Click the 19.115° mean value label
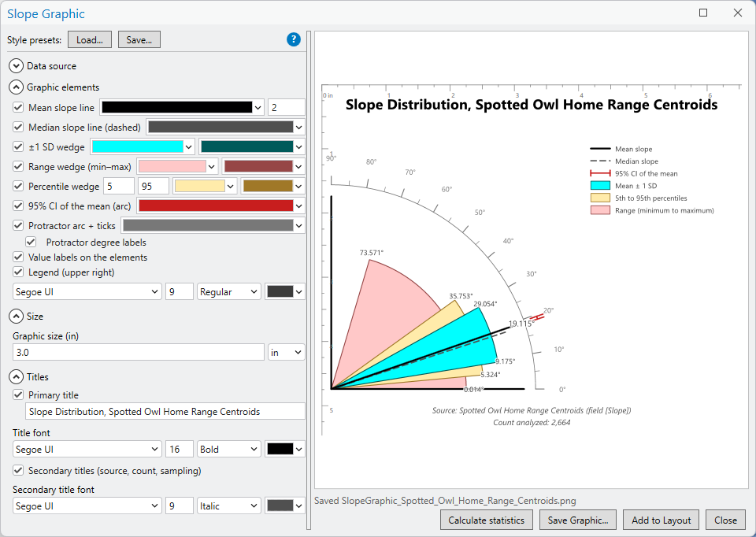This screenshot has width=756, height=537. 521,324
